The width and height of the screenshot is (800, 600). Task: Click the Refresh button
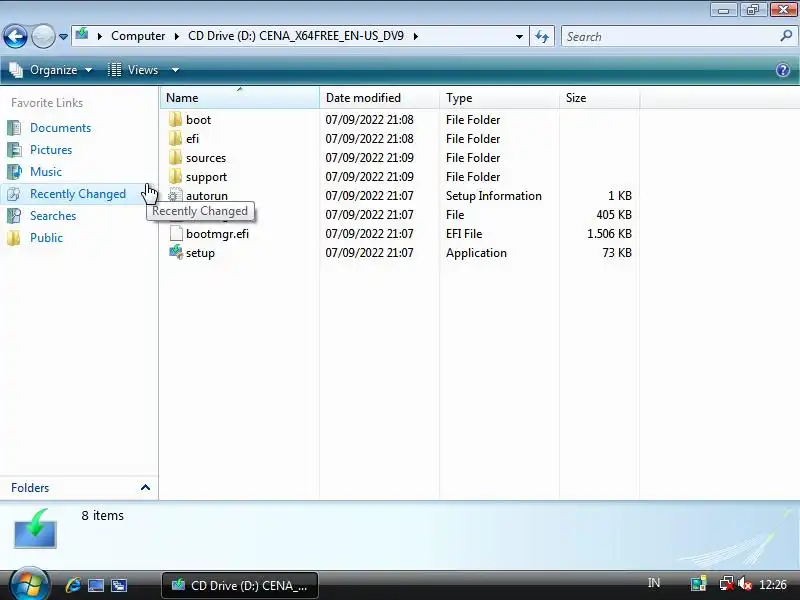542,37
